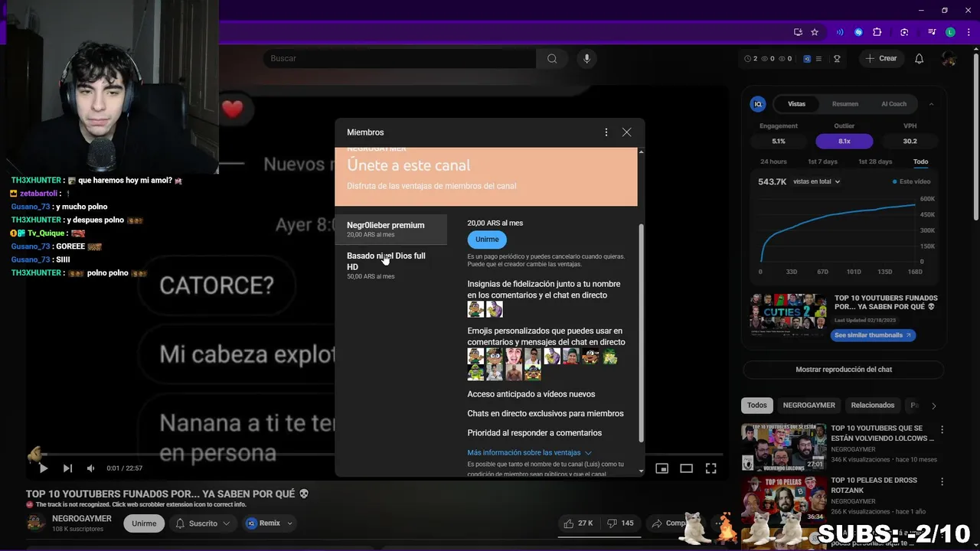Image resolution: width=980 pixels, height=551 pixels.
Task: Click the Miembros dialog scrollbar
Action: coord(642,332)
